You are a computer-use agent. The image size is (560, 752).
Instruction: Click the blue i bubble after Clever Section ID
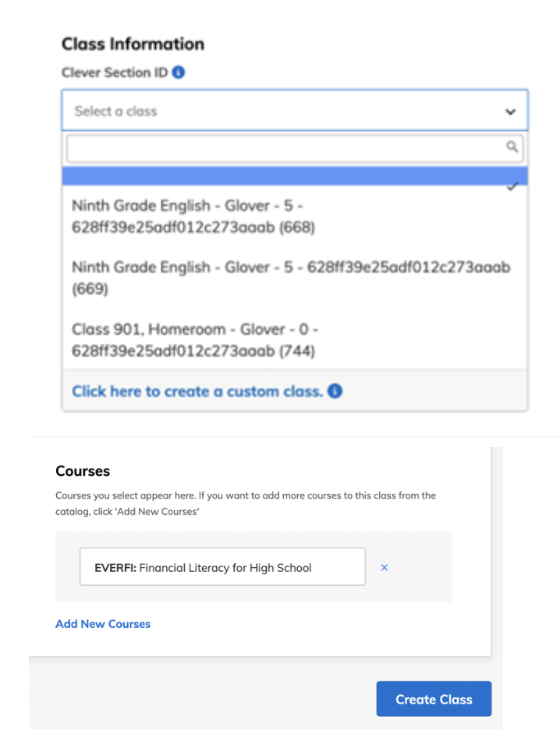click(x=180, y=72)
